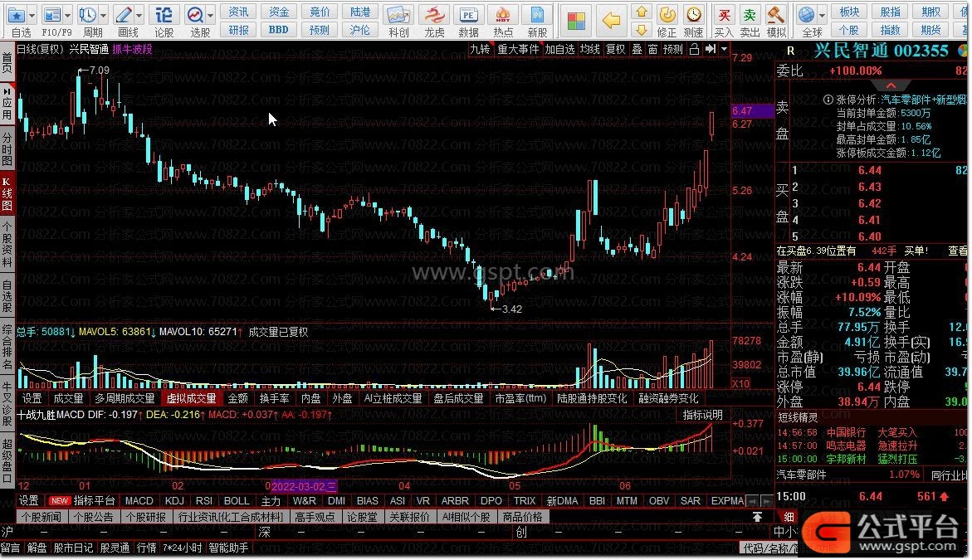Open the 智能助手 status bar item

(x=228, y=548)
